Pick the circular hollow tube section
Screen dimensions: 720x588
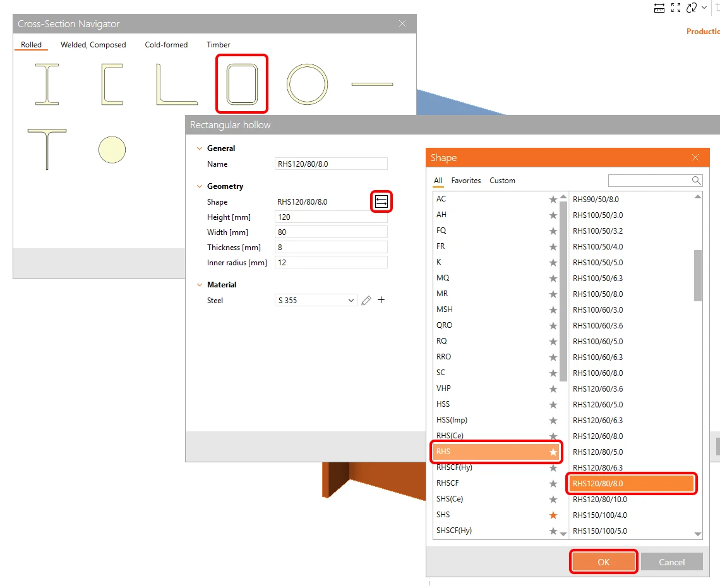click(307, 84)
